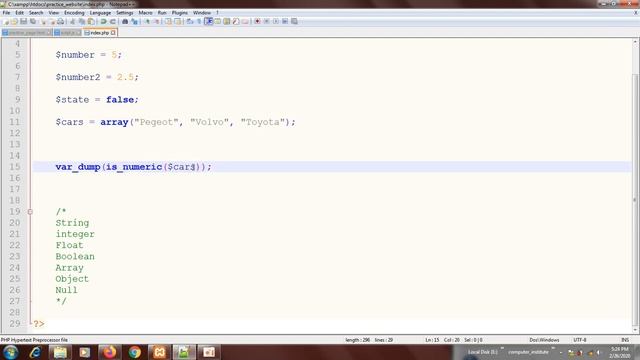Click the Save recorded macro icon
Viewport: 640px width, 360px height.
pos(294,21)
